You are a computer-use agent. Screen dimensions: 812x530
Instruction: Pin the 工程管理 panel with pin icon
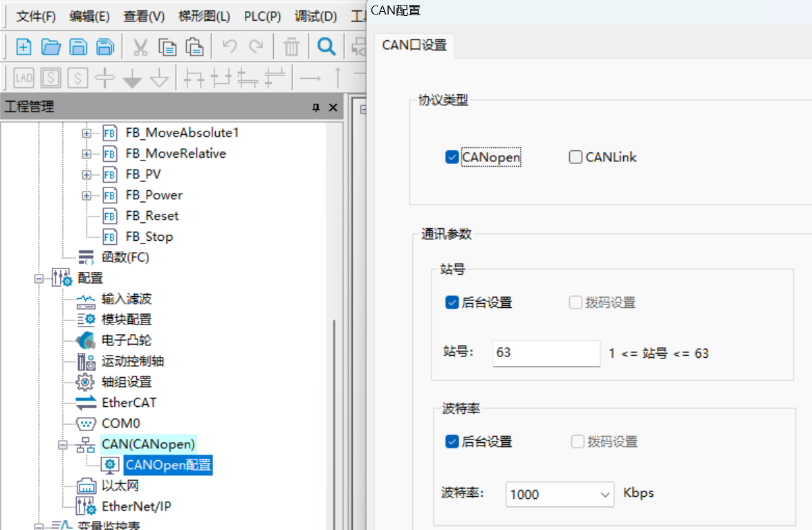[x=316, y=107]
